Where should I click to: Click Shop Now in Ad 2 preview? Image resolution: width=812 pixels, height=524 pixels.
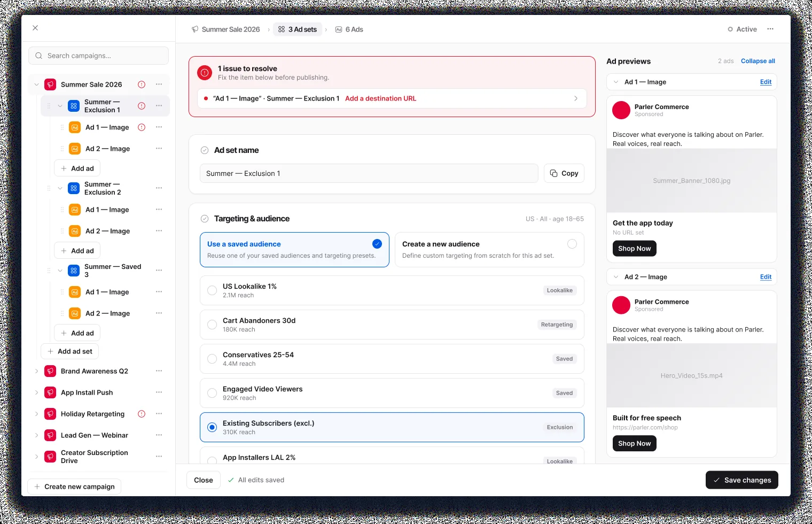(x=634, y=443)
